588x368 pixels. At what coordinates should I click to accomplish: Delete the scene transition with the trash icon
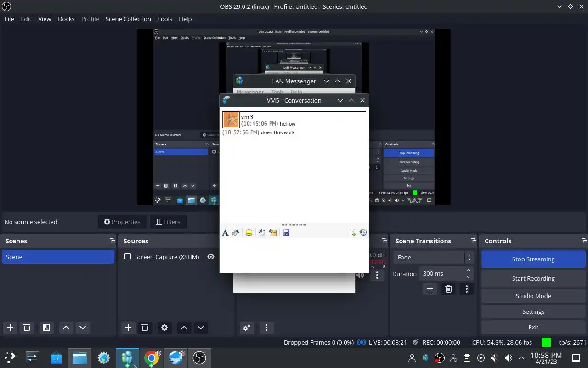pos(448,289)
